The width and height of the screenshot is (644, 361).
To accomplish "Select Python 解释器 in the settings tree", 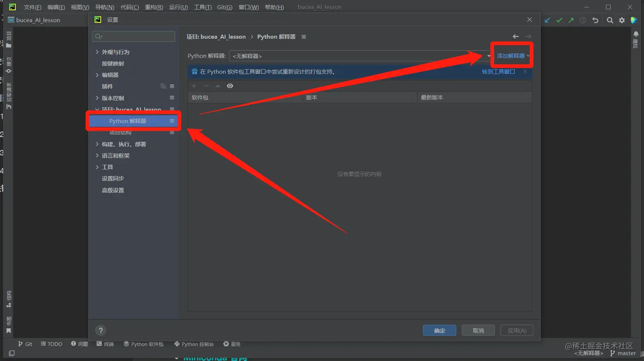I will point(134,121).
